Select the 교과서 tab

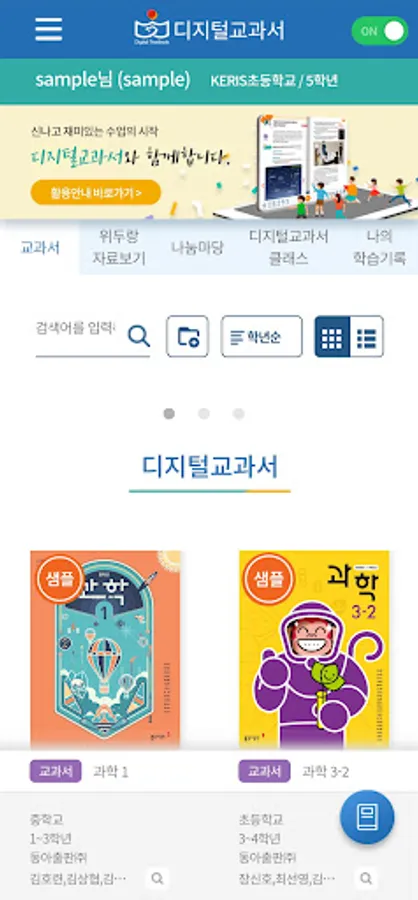40,249
